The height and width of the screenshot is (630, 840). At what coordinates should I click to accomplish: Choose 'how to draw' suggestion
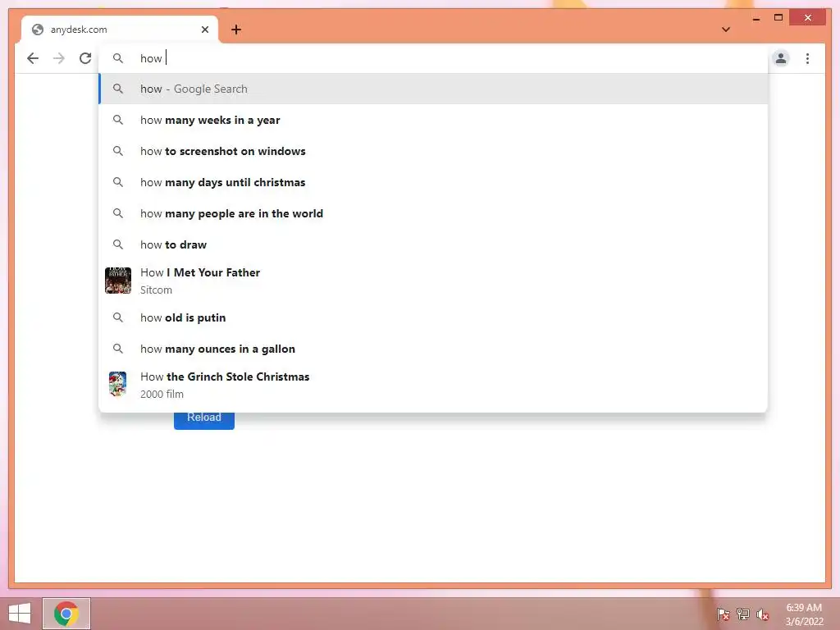[433, 244]
